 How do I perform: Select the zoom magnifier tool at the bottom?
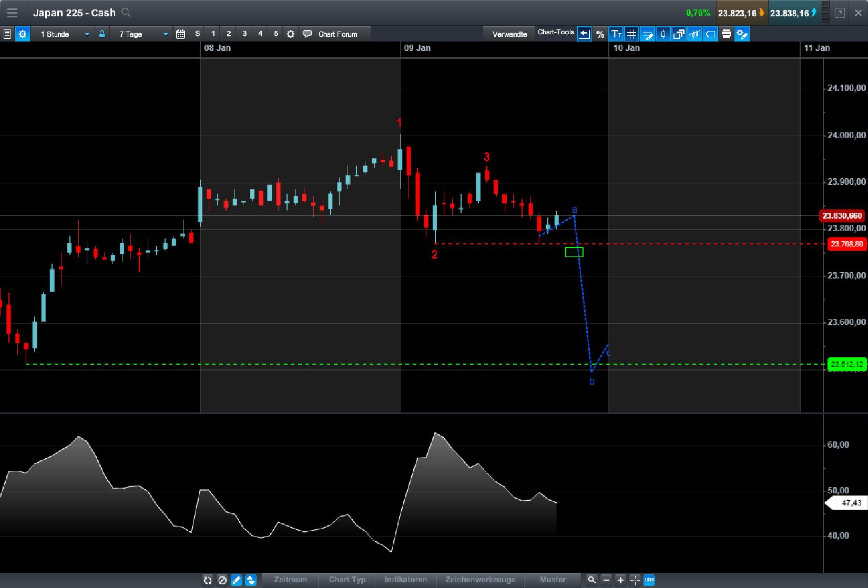pos(593,580)
